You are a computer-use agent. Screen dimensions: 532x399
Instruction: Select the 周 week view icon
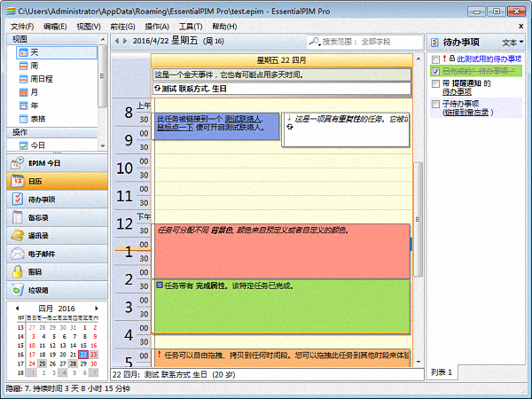(x=23, y=66)
